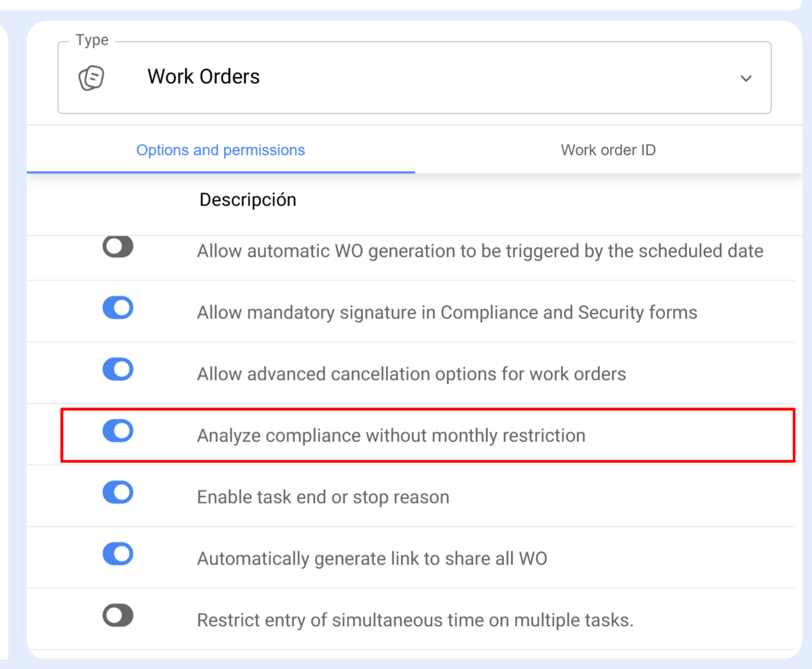Open the Work order ID tab
The image size is (812, 669).
coord(608,150)
